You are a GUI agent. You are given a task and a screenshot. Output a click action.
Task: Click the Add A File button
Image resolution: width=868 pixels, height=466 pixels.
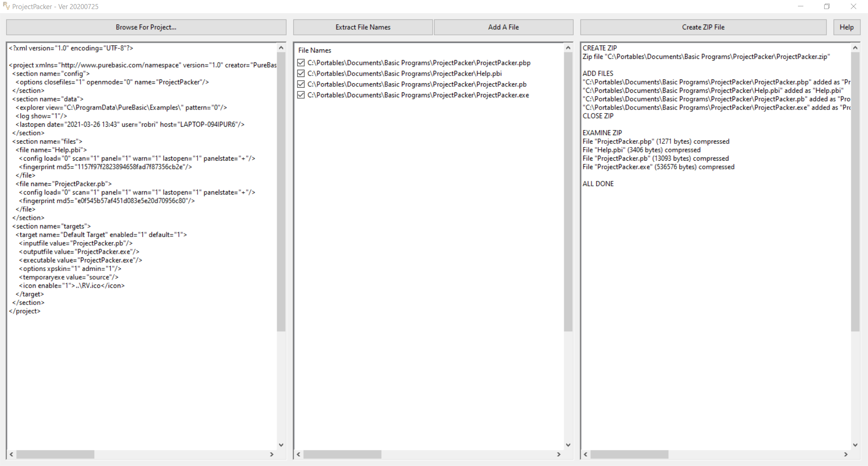(503, 27)
